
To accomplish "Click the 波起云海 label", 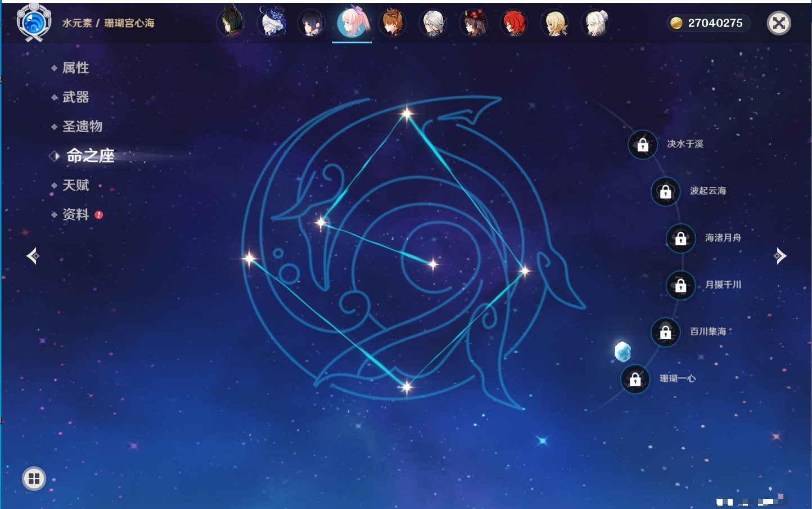I will coord(708,191).
